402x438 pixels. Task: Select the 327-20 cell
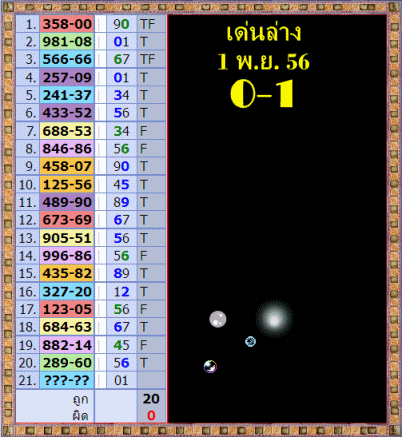(67, 292)
